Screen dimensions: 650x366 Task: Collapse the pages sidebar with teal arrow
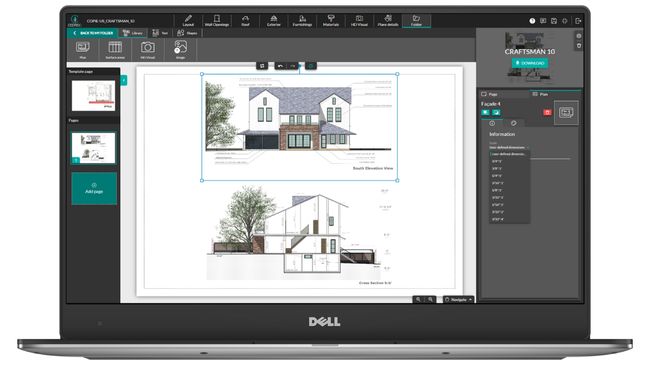point(124,80)
